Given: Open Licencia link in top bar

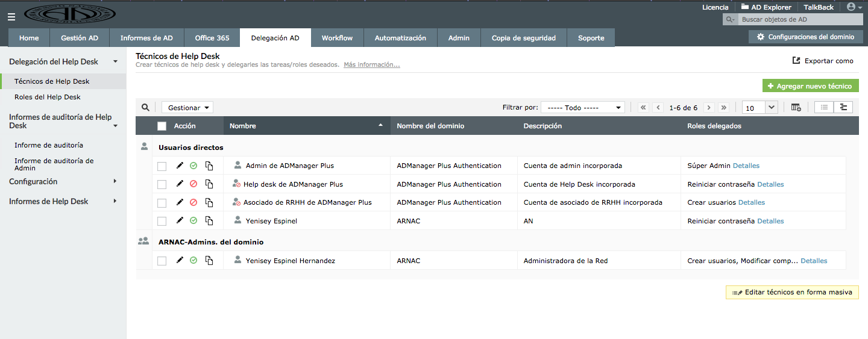Looking at the screenshot, I should [x=715, y=7].
